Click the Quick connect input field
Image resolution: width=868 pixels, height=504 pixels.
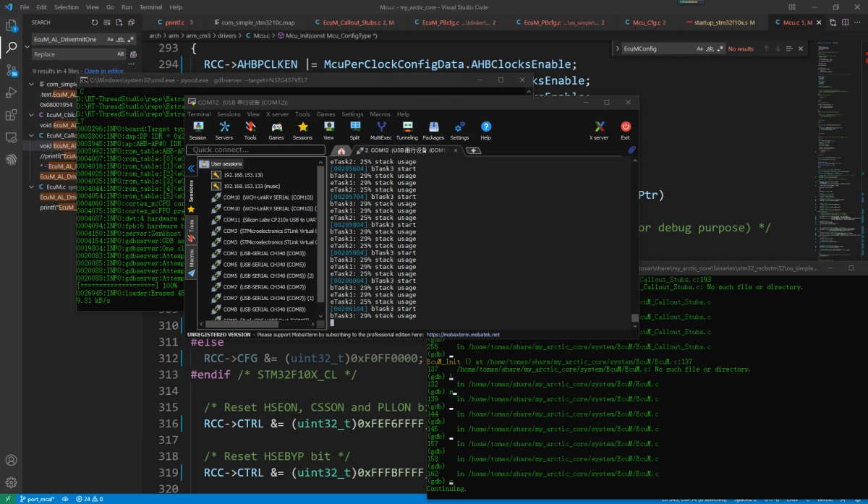click(255, 150)
